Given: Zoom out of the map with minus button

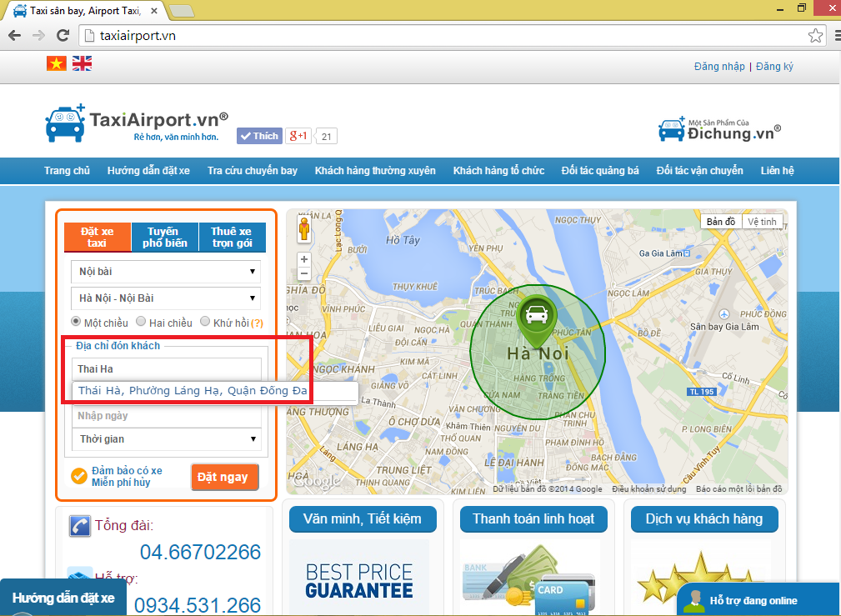Looking at the screenshot, I should pyautogui.click(x=304, y=273).
